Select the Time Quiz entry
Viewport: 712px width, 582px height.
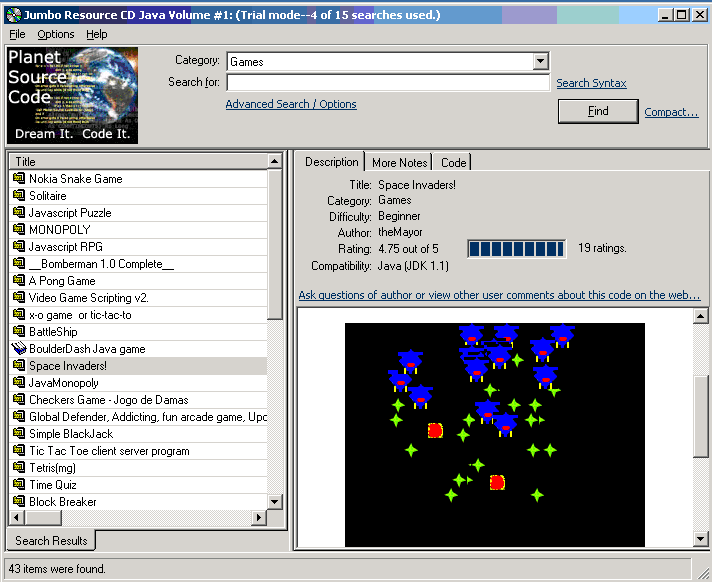(138, 484)
